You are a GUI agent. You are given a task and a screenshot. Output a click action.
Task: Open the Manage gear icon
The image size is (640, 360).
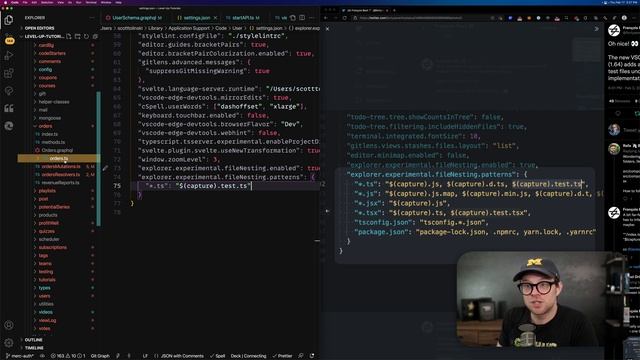tap(9, 343)
